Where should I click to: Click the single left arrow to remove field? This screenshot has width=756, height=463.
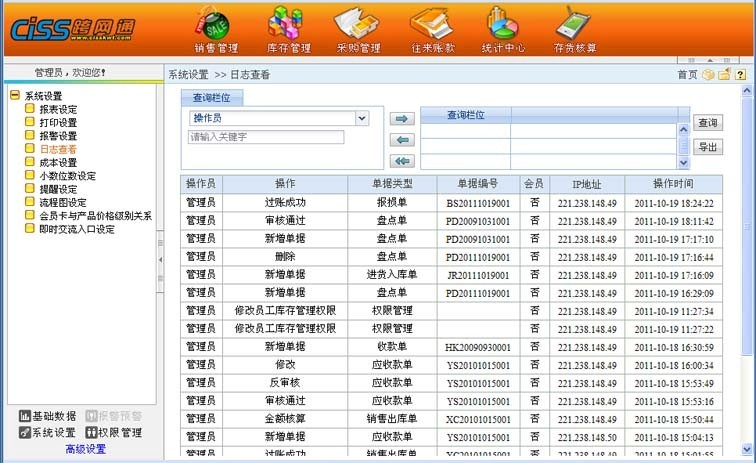coord(402,140)
